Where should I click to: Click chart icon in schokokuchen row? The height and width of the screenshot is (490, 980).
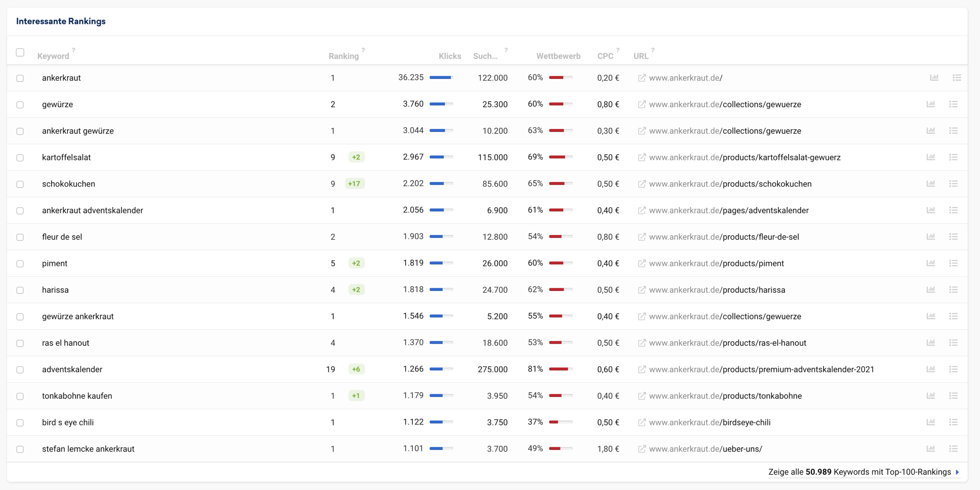pos(931,183)
